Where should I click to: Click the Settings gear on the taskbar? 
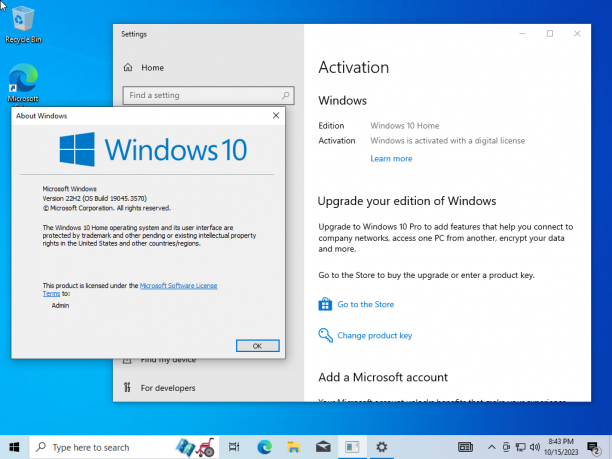tap(381, 447)
